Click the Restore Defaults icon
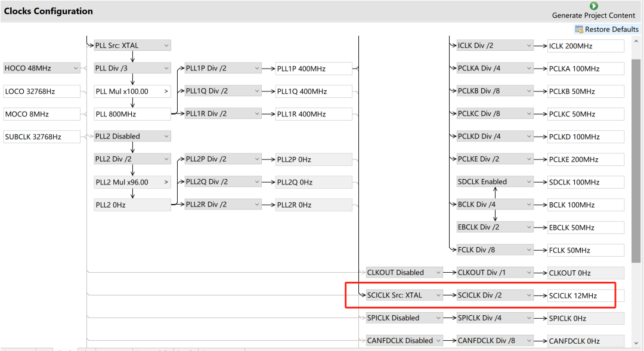The height and width of the screenshot is (351, 644). pos(578,29)
